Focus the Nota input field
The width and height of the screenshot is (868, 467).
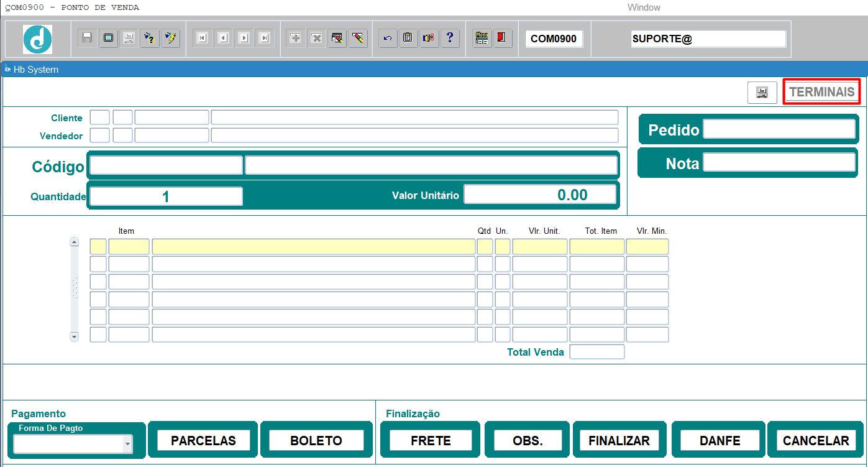(779, 163)
